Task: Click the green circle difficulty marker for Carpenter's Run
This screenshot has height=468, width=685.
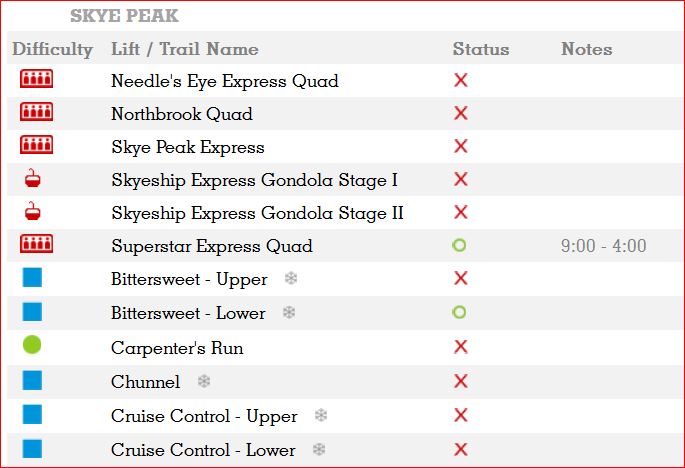Action: [32, 345]
